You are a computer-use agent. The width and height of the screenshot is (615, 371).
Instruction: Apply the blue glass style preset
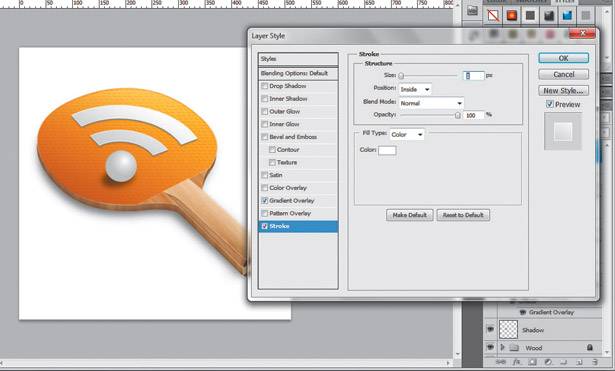(x=567, y=16)
